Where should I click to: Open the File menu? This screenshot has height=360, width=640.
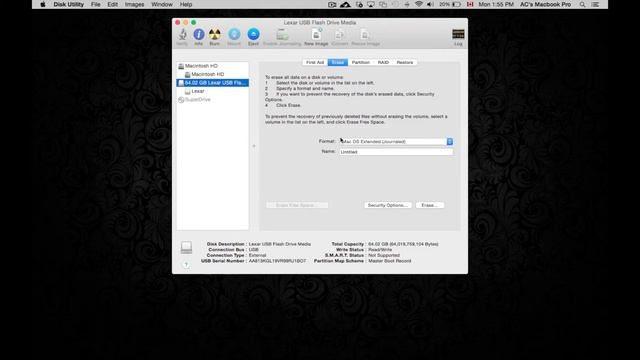(x=96, y=4)
